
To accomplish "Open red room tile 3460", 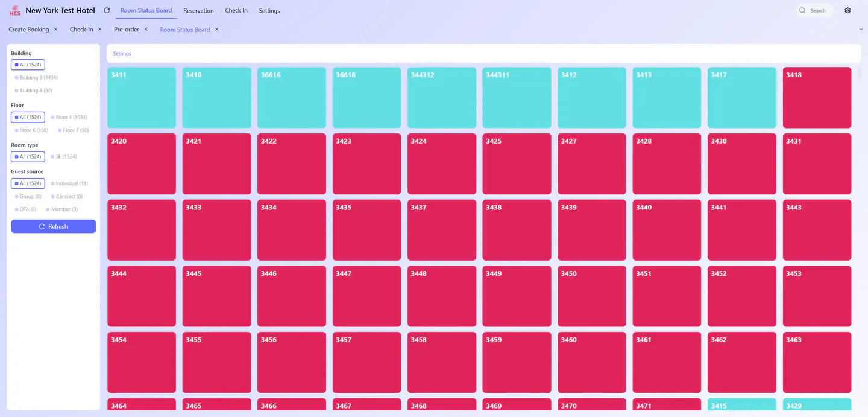I will [x=592, y=363].
